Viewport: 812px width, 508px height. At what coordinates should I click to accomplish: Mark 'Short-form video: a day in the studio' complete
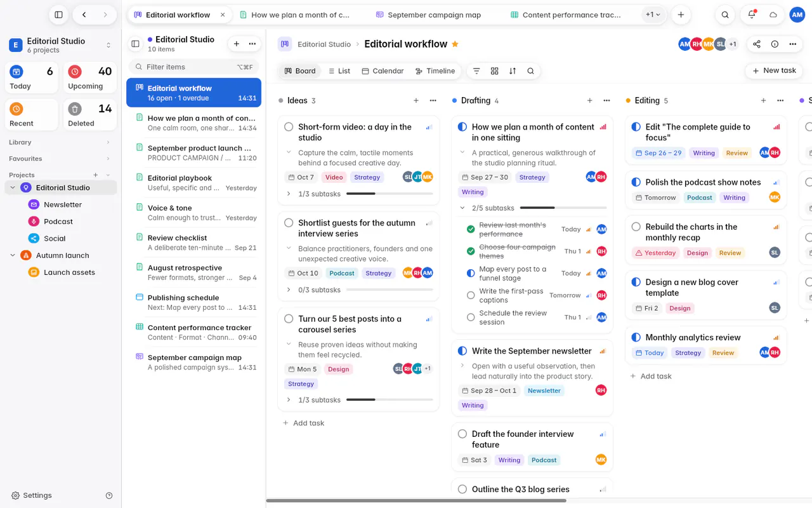[289, 127]
